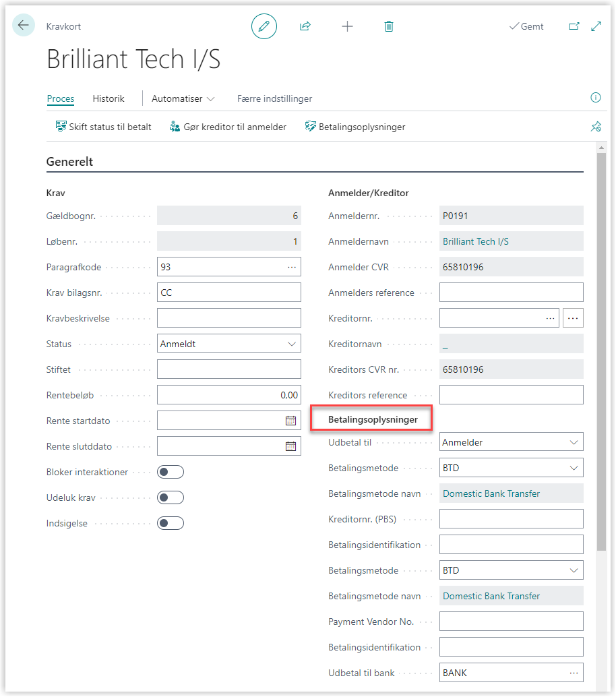This screenshot has width=616, height=697.
Task: Expand the Status dropdown
Action: point(292,344)
